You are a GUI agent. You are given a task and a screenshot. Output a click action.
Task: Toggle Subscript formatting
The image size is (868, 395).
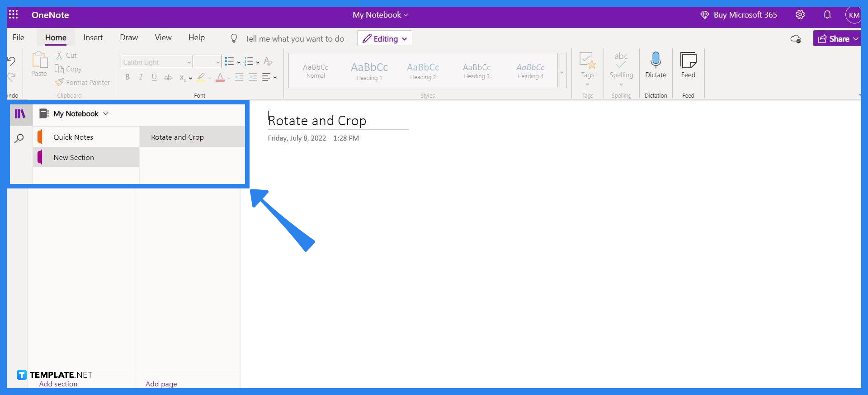tap(182, 78)
